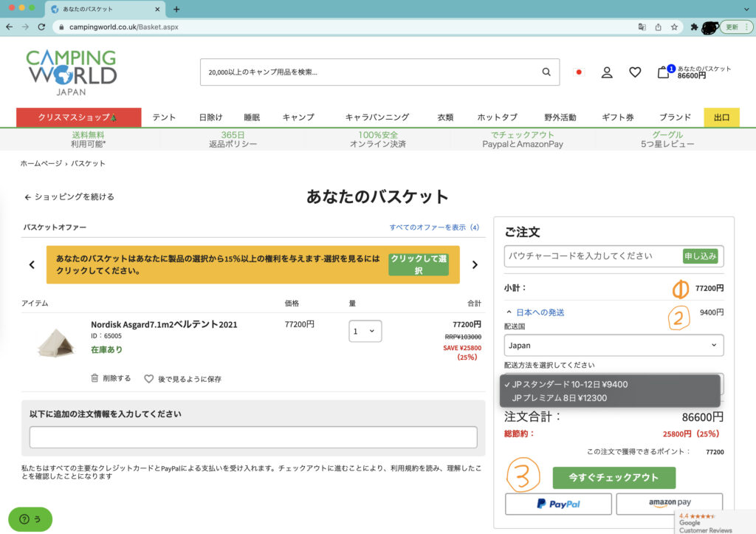Viewport: 756px width, 534px height.
Task: Click すべてのオファーを表示 (4) link
Action: coord(434,227)
